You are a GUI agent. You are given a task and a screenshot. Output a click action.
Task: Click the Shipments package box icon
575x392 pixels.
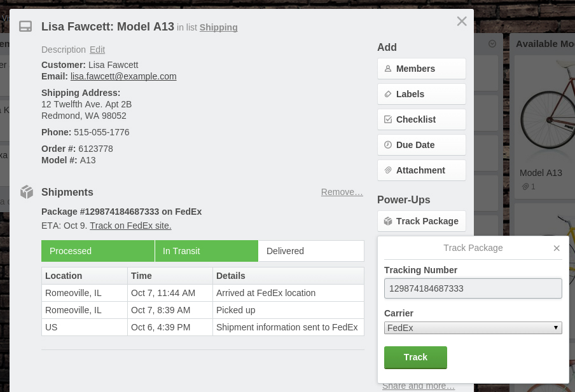pyautogui.click(x=26, y=192)
